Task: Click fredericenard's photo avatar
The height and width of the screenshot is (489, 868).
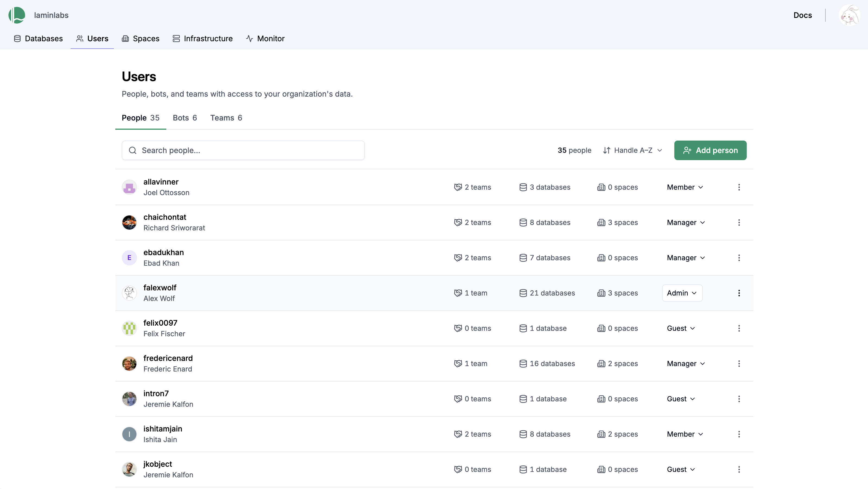Action: pos(129,364)
